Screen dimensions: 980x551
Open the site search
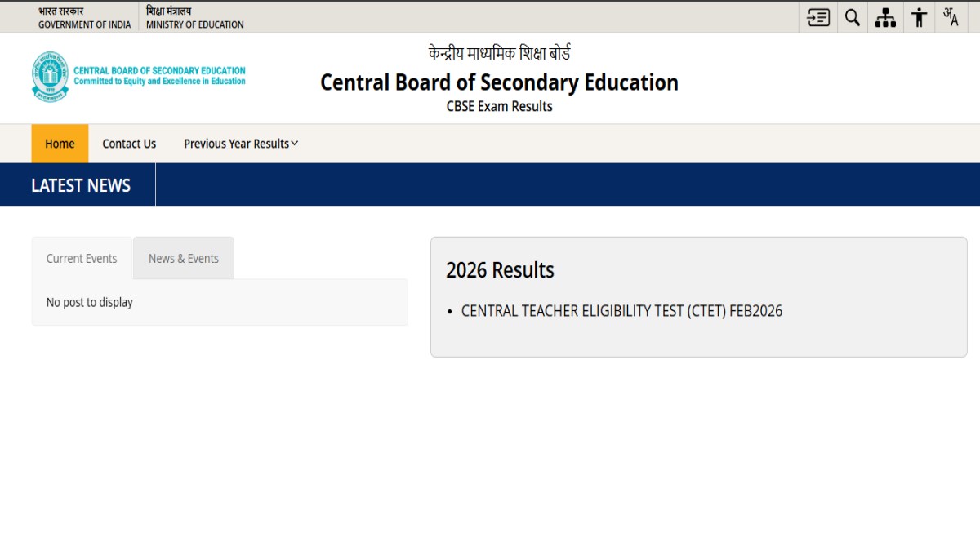tap(852, 17)
